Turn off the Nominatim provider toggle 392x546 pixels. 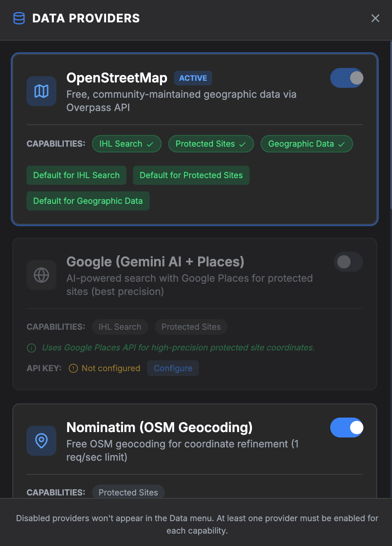[x=347, y=428]
